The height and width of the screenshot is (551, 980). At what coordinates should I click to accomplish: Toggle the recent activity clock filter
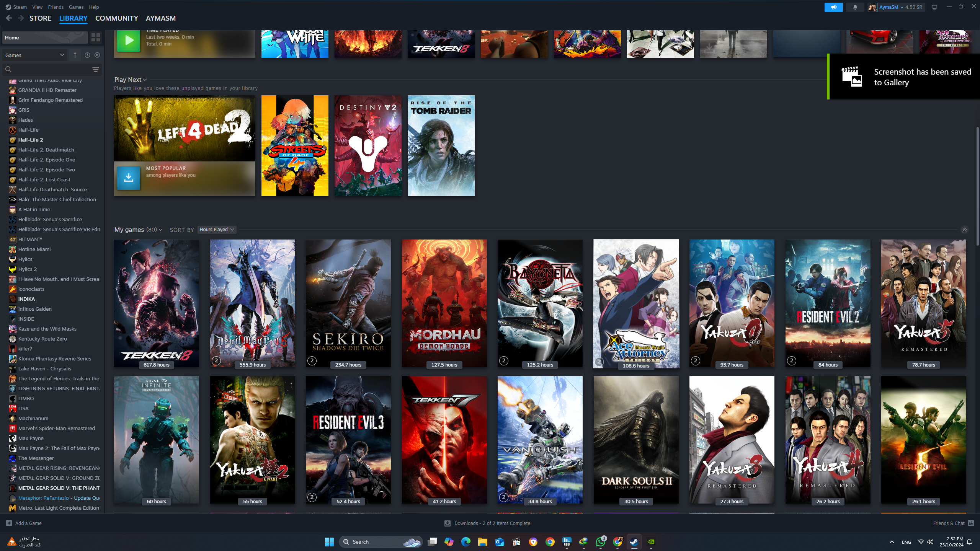[87, 55]
